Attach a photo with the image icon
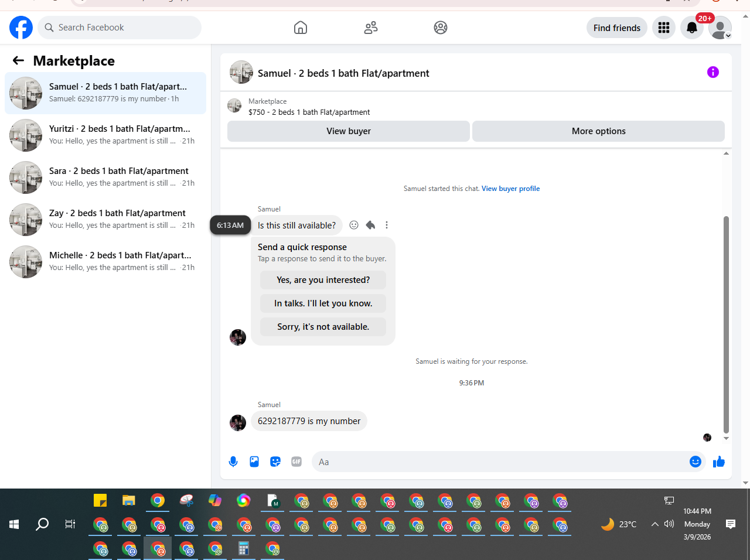The width and height of the screenshot is (750, 560). coord(254,462)
